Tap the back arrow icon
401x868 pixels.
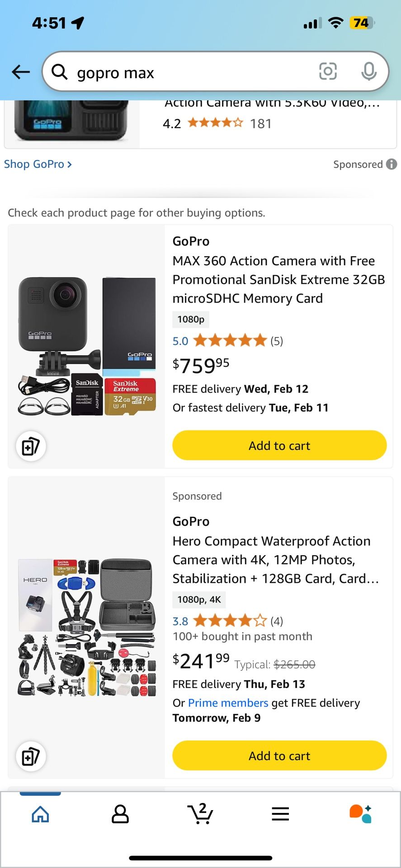coord(21,72)
